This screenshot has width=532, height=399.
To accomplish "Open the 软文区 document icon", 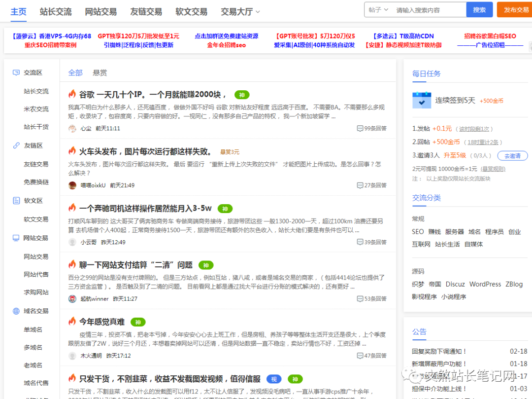I will 15,200.
